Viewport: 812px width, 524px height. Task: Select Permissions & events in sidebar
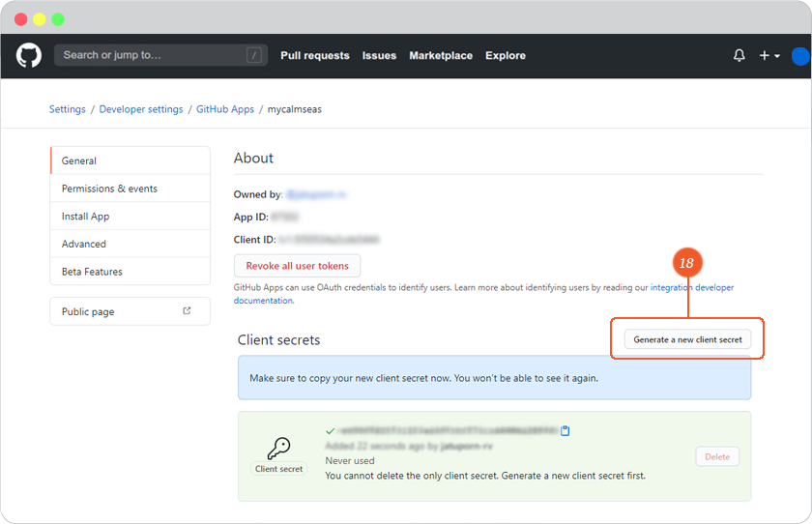(x=130, y=189)
